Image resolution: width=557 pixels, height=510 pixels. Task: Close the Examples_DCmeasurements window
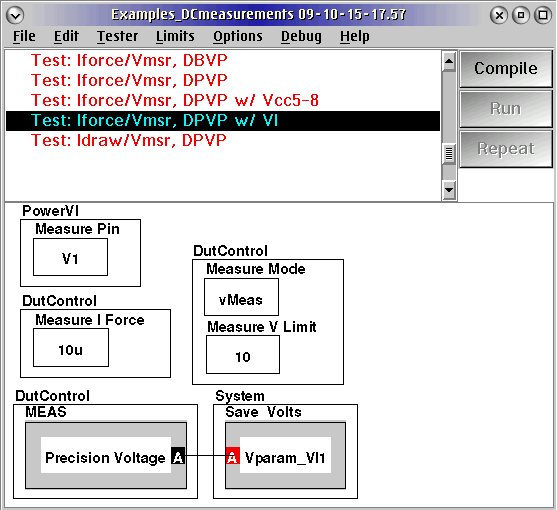pyautogui.click(x=499, y=15)
